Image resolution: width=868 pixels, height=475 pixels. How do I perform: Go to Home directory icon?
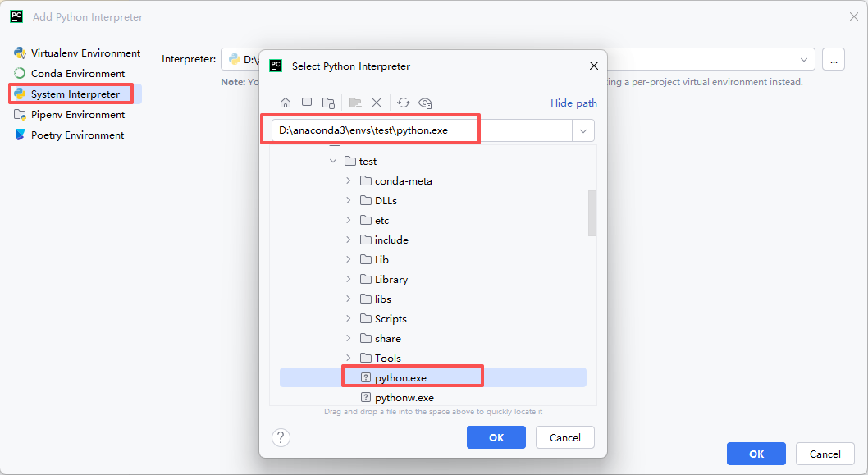point(286,103)
